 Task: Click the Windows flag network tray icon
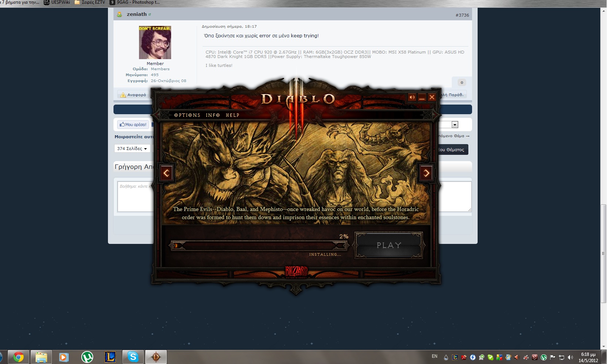508,357
